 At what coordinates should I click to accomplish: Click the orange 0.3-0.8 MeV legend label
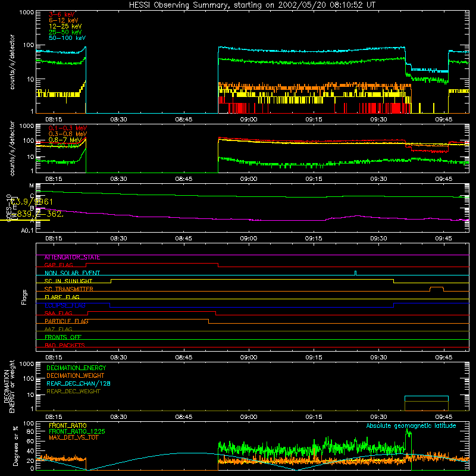pyautogui.click(x=68, y=134)
